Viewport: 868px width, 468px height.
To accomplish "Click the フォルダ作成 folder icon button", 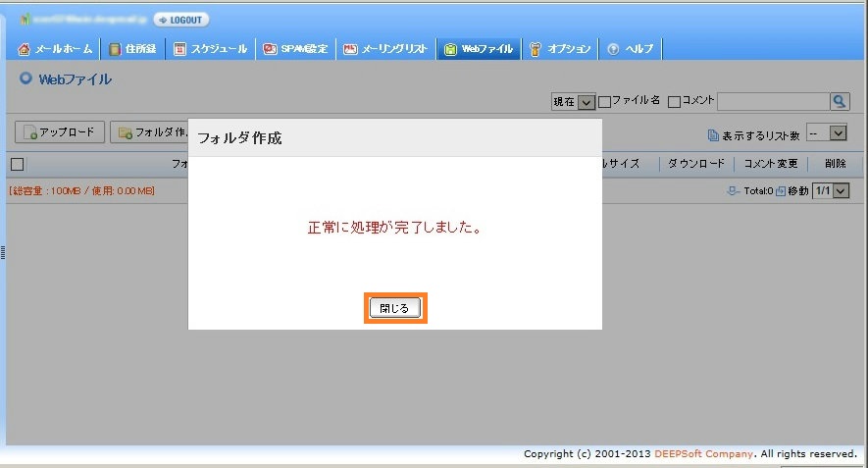I will click(125, 132).
